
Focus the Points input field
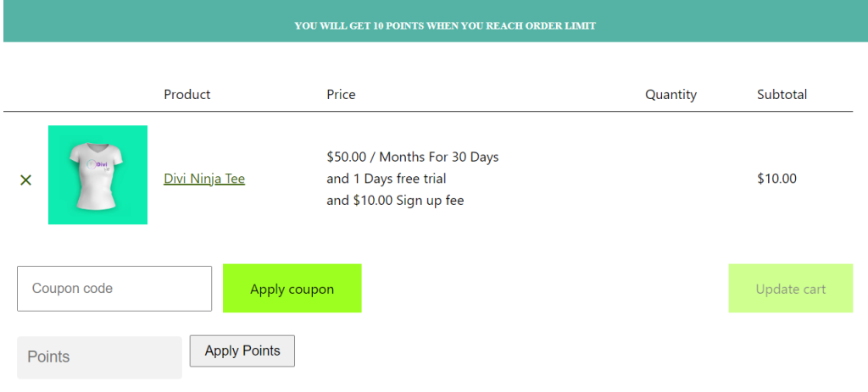click(x=100, y=357)
